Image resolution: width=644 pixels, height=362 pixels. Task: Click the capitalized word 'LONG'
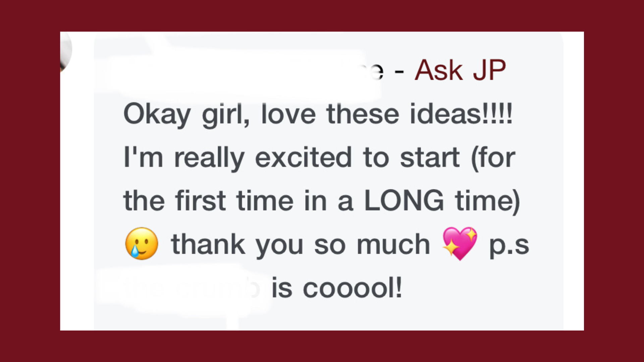[x=404, y=200]
